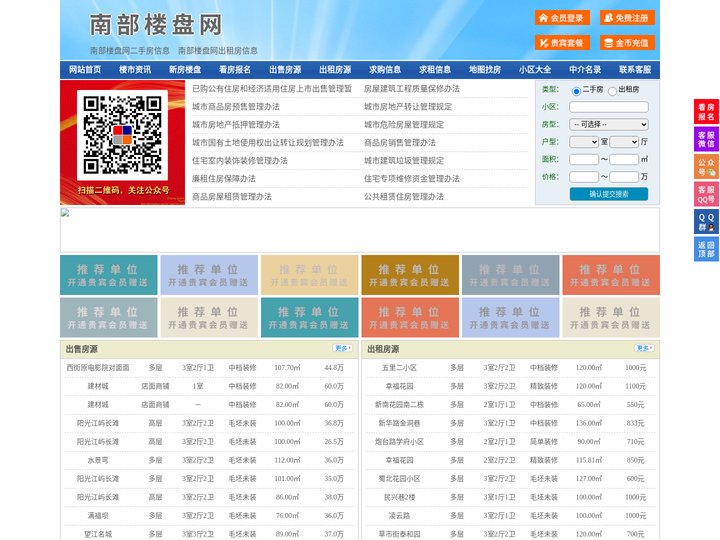Click the 确认提交搜索 search button
The width and height of the screenshot is (720, 540).
click(x=609, y=194)
